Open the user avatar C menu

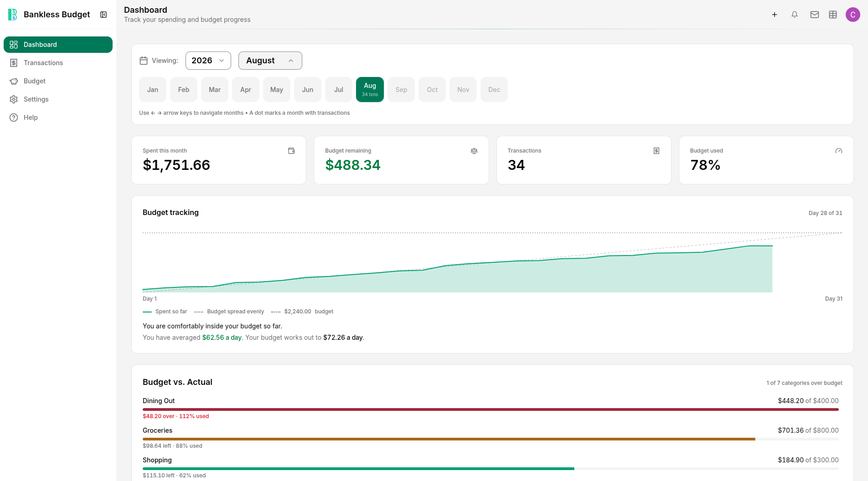pos(853,15)
